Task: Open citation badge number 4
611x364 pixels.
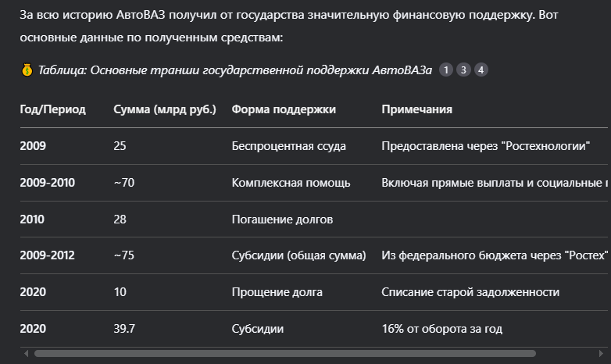Action: 481,70
